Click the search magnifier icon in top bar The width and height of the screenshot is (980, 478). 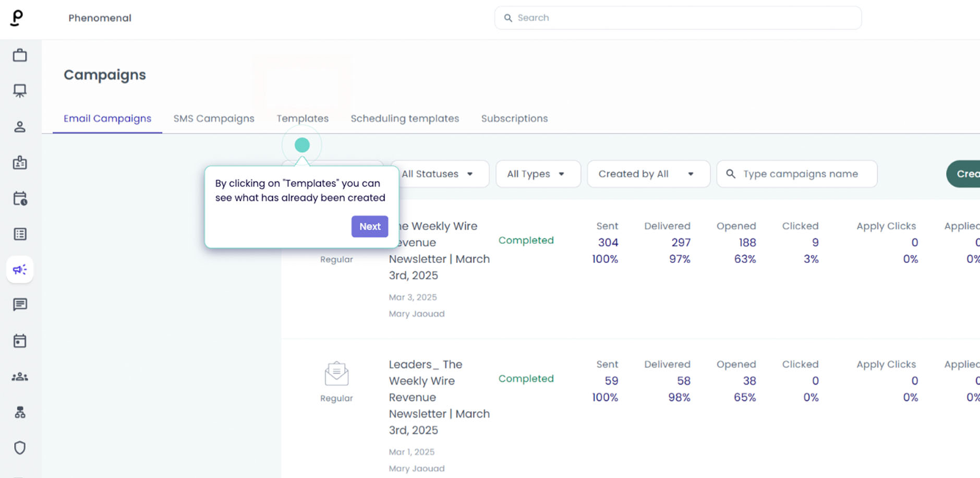pyautogui.click(x=508, y=18)
